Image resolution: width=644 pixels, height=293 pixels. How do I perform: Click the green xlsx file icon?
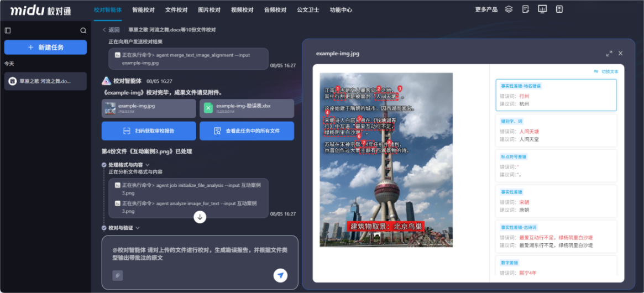pyautogui.click(x=208, y=108)
